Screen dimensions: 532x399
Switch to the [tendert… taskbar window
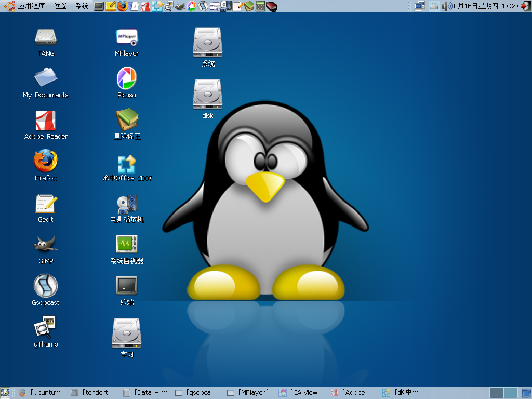pyautogui.click(x=93, y=393)
